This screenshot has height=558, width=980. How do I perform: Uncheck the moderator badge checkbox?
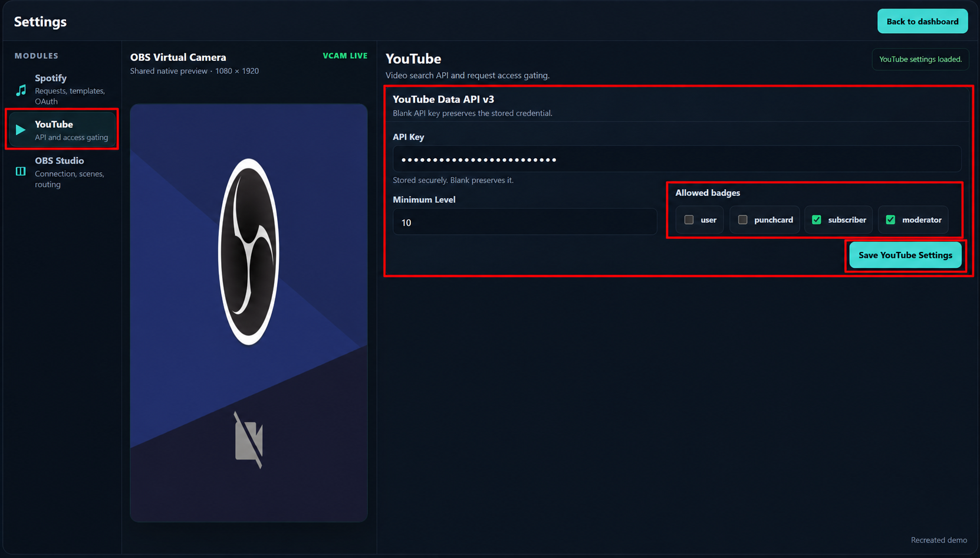point(890,219)
